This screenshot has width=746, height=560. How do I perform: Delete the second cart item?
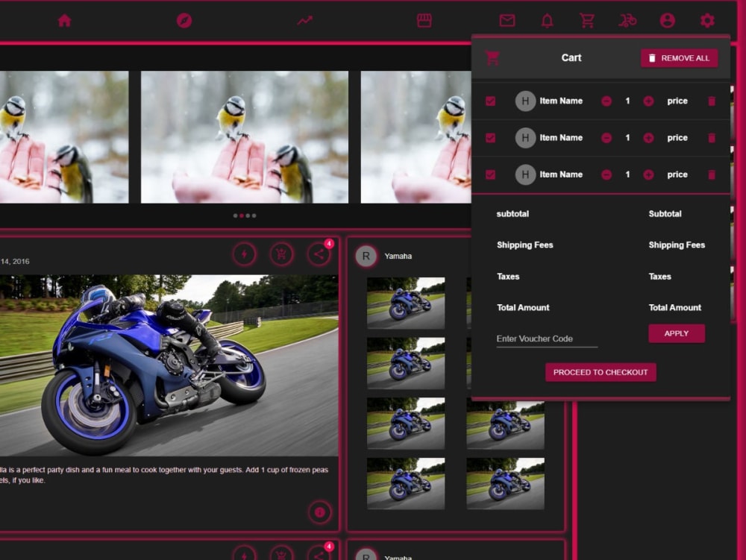click(712, 138)
